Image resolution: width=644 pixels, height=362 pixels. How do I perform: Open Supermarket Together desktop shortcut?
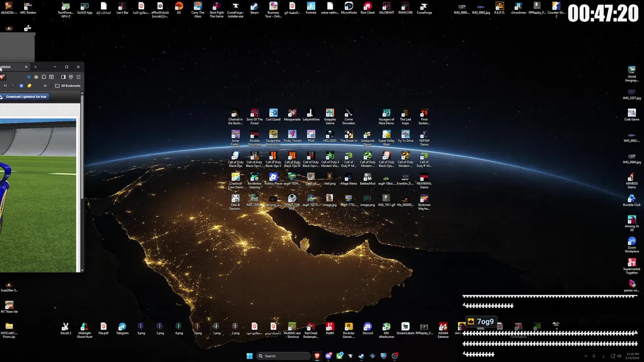tap(631, 266)
